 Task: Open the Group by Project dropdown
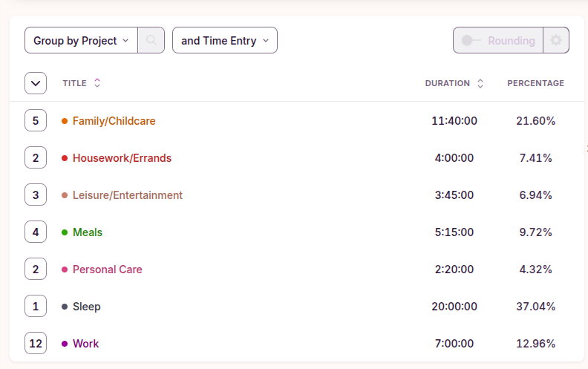tap(81, 40)
